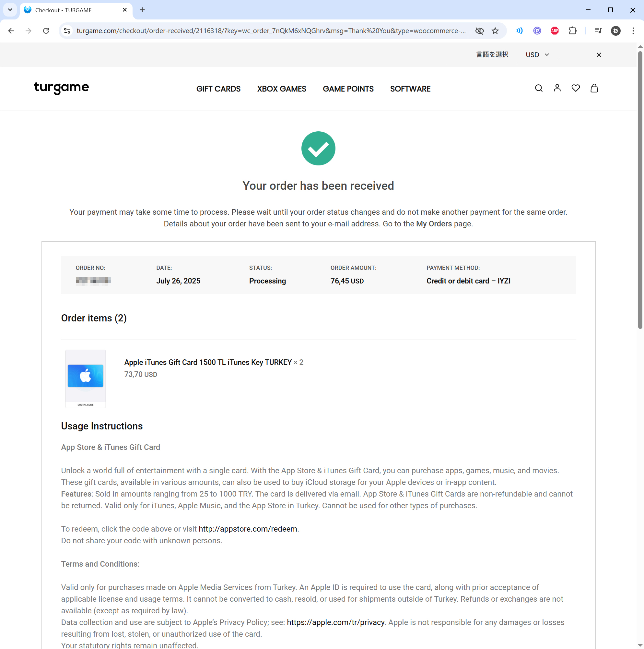Click the order amount '76,45 USD'
This screenshot has width=644, height=649.
pyautogui.click(x=347, y=281)
